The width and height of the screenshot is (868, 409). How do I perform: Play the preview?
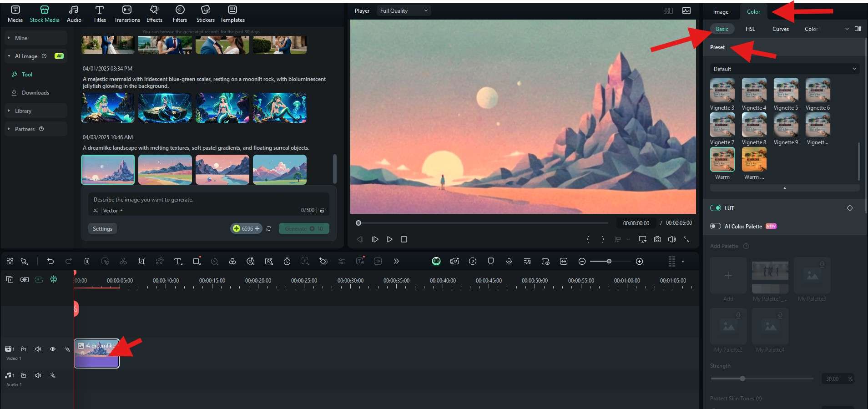point(389,239)
